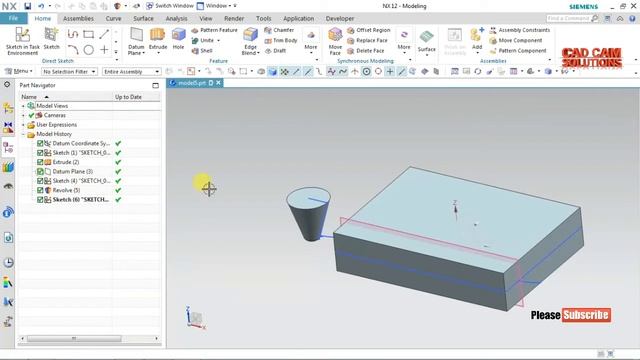Click Pattern Component command
640x360 pixels.
pos(518,51)
